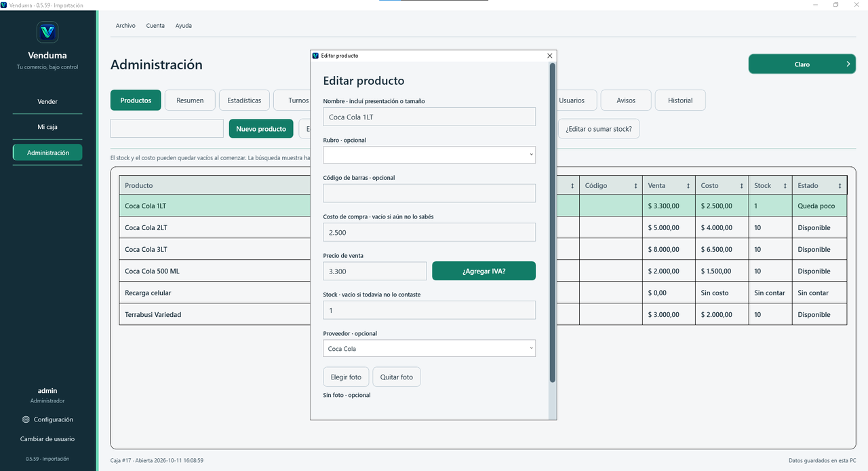
Task: Click the Quitar foto button
Action: tap(397, 377)
